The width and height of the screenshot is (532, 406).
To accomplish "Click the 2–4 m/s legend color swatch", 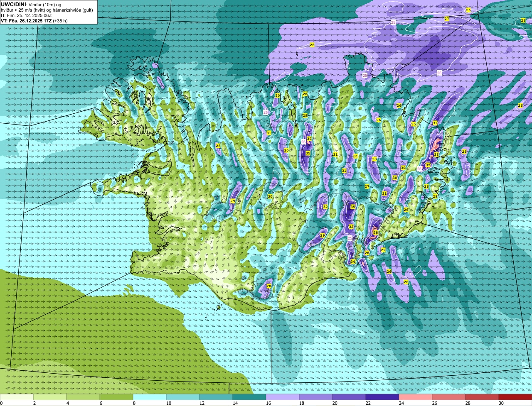I will (50, 397).
